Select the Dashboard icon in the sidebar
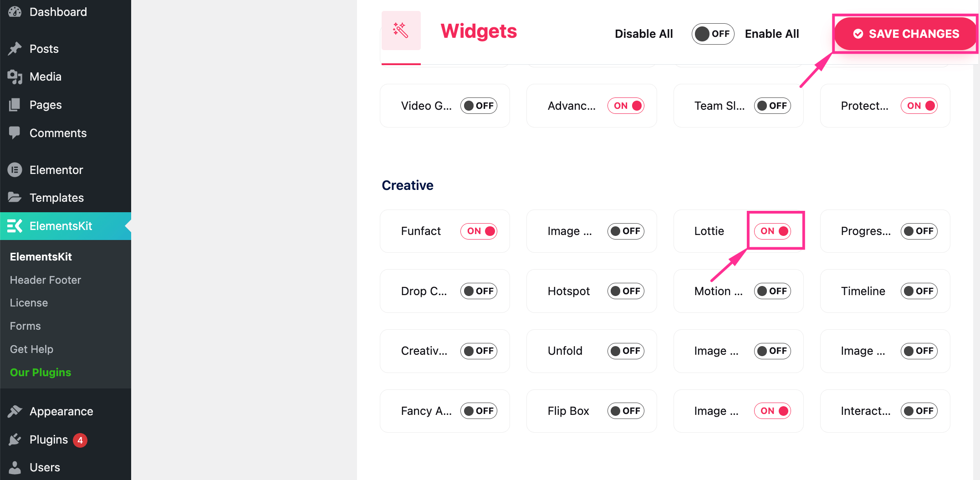Viewport: 980px width, 480px height. (15, 11)
